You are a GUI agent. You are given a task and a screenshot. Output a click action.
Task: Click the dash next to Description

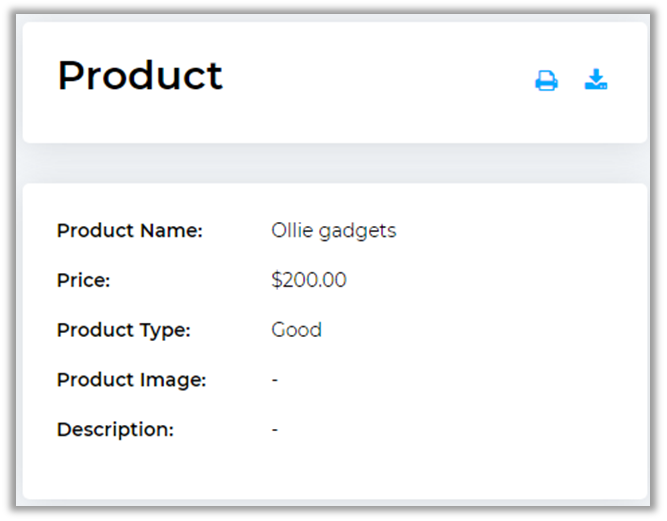tap(275, 430)
